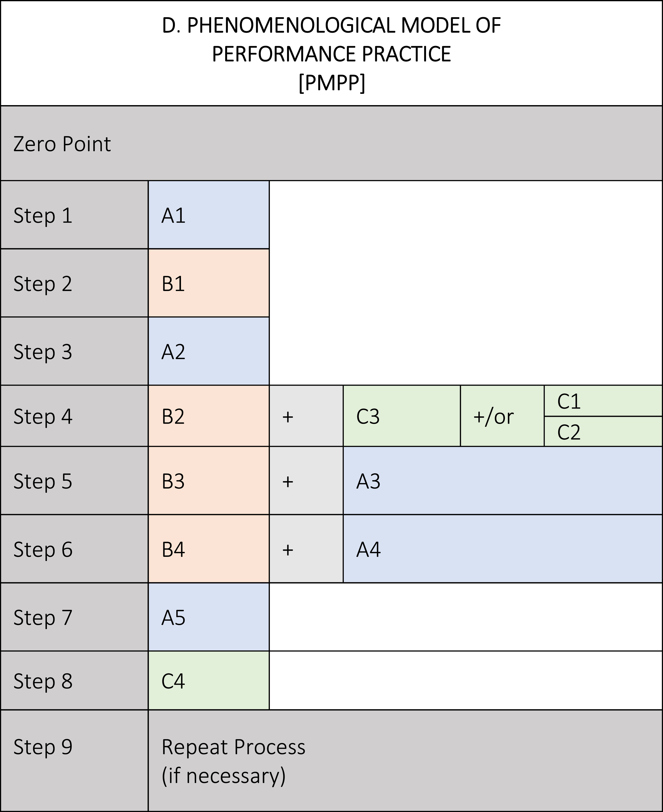Screen dimensions: 663x812
Task: Select the A5 cell in Step 7
Action: [x=209, y=617]
